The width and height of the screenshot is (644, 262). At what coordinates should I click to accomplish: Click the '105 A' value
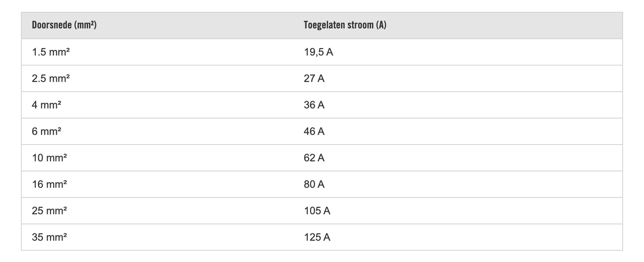point(317,211)
